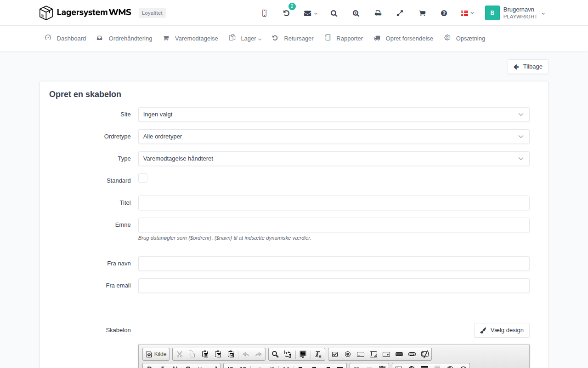Image resolution: width=588 pixels, height=368 pixels.
Task: Check the Standard checkbox
Action: (x=143, y=178)
